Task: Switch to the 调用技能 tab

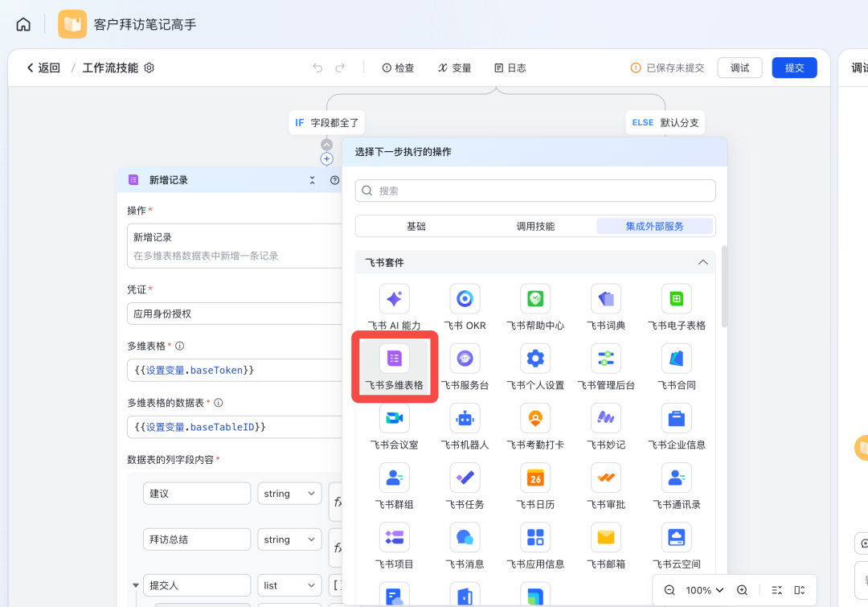Action: click(x=535, y=226)
